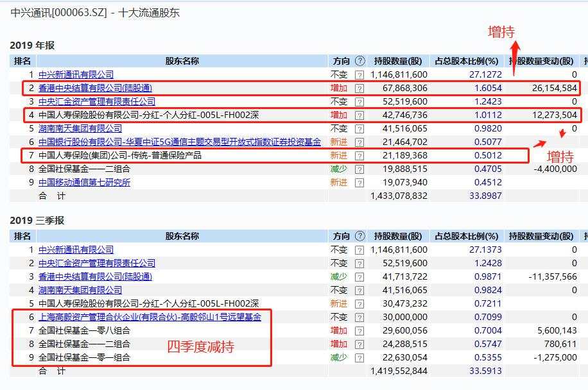Click the help icon on 中兴新通讯 row
The height and width of the screenshot is (390, 588).
(x=358, y=74)
